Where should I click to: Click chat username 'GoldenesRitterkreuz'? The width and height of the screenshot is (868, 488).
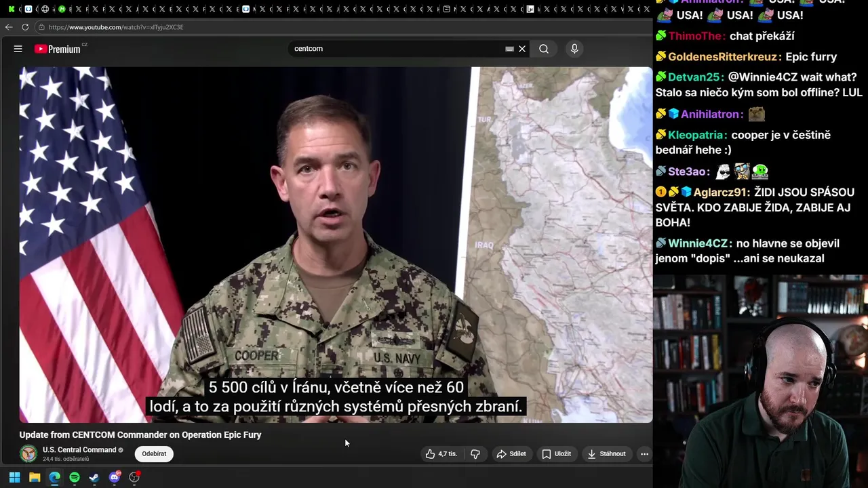(x=724, y=57)
